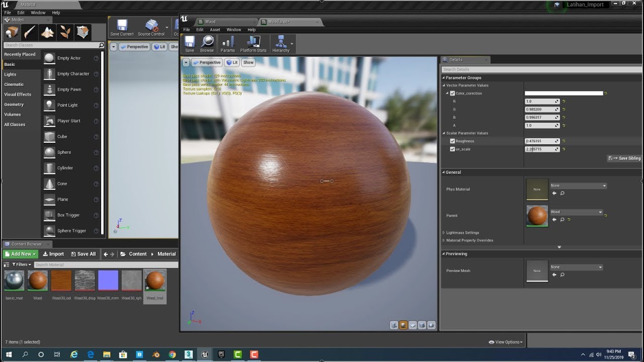Open Epic Games Launcher from taskbar
This screenshot has height=362, width=644.
click(x=221, y=354)
